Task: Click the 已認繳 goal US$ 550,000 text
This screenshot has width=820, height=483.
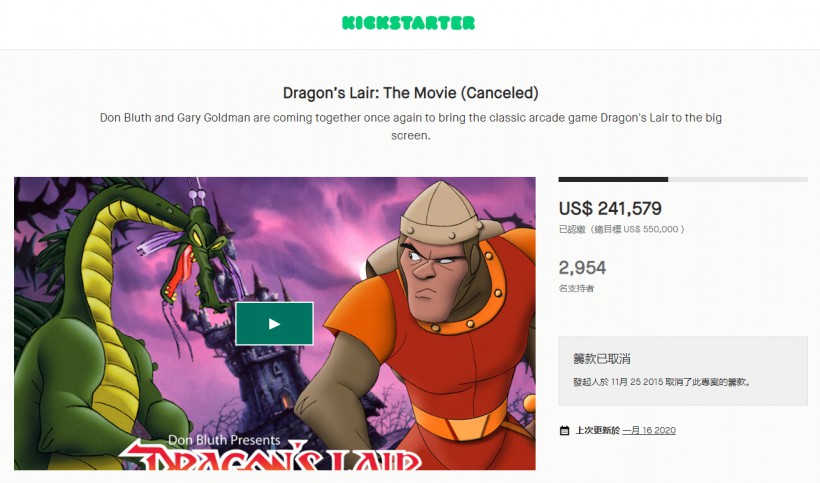Action: pyautogui.click(x=622, y=229)
